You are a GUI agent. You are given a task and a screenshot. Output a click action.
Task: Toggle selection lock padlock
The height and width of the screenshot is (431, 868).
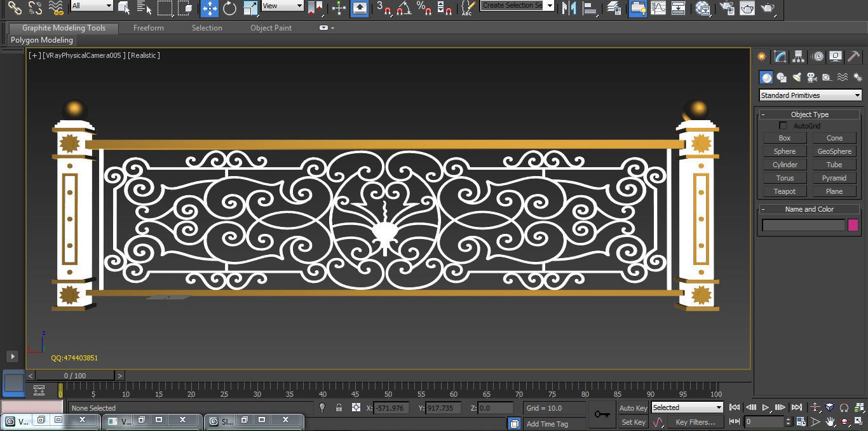click(339, 407)
